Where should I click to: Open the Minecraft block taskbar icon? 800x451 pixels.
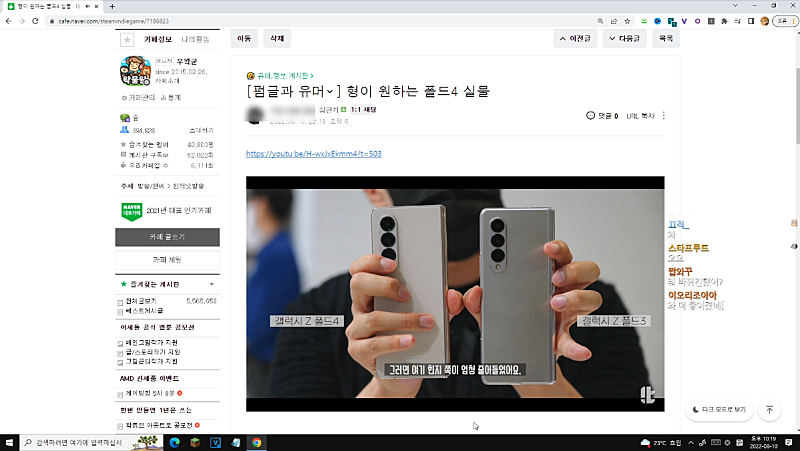[195, 442]
